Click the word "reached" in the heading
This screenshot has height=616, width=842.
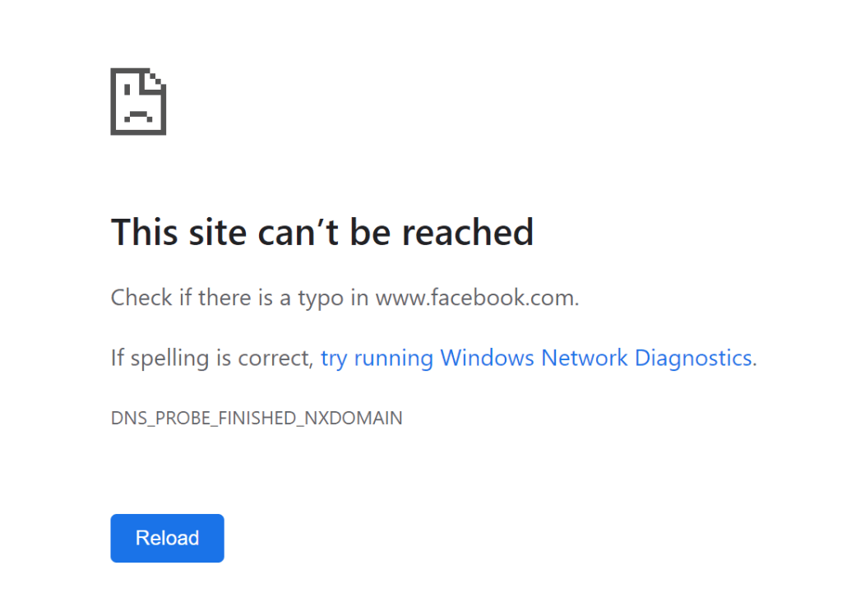467,233
